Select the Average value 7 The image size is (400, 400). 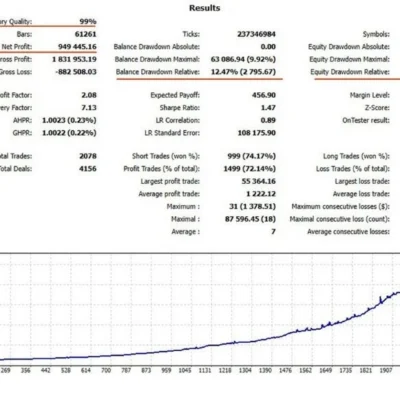[x=273, y=232]
